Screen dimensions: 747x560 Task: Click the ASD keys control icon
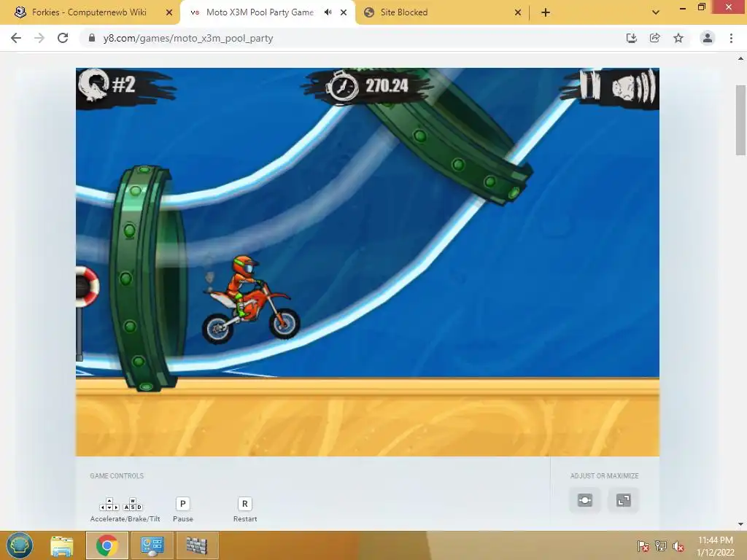click(133, 505)
